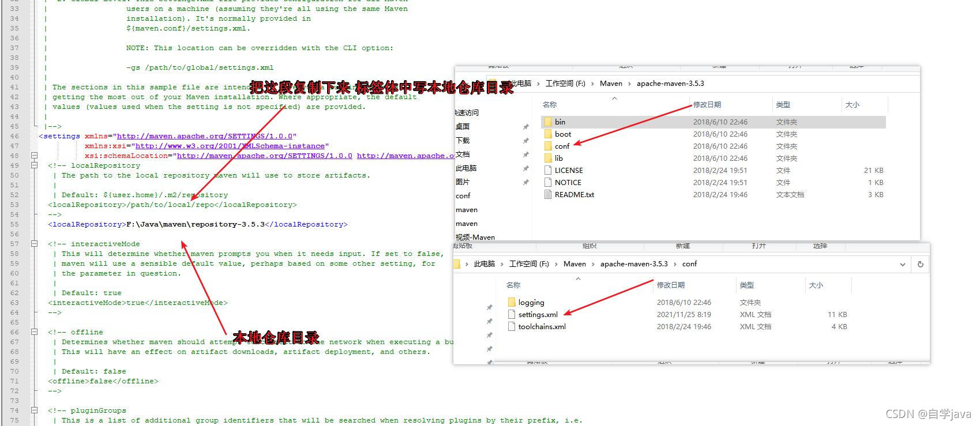Screen dimensions: 980x426
Task: Click the 21 KB size of LICENSE
Action: [873, 170]
